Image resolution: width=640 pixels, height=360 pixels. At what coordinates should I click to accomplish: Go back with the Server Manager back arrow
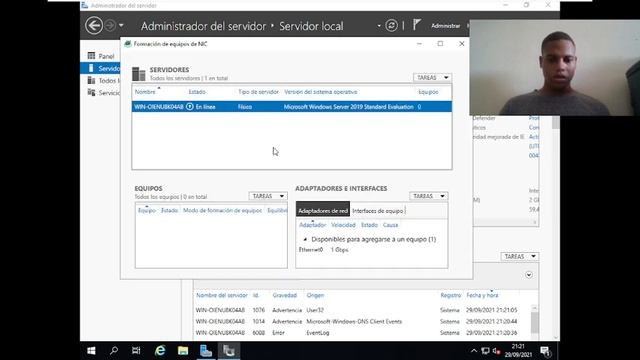94,26
